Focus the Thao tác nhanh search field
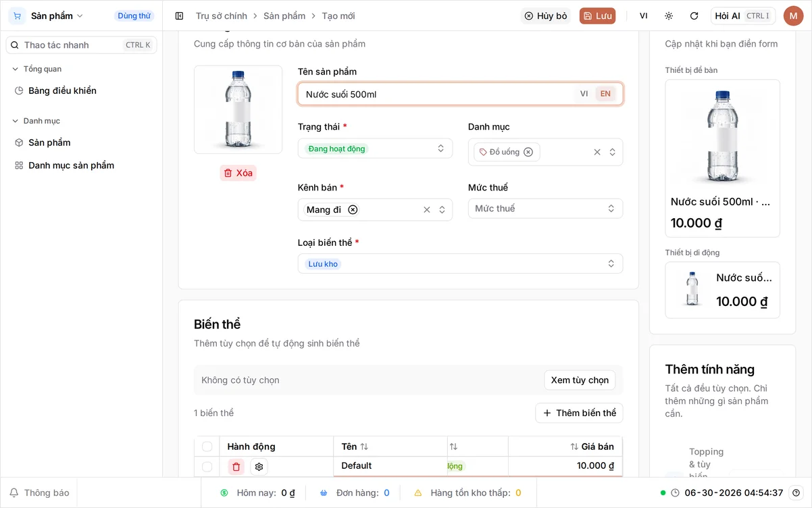 pos(81,45)
